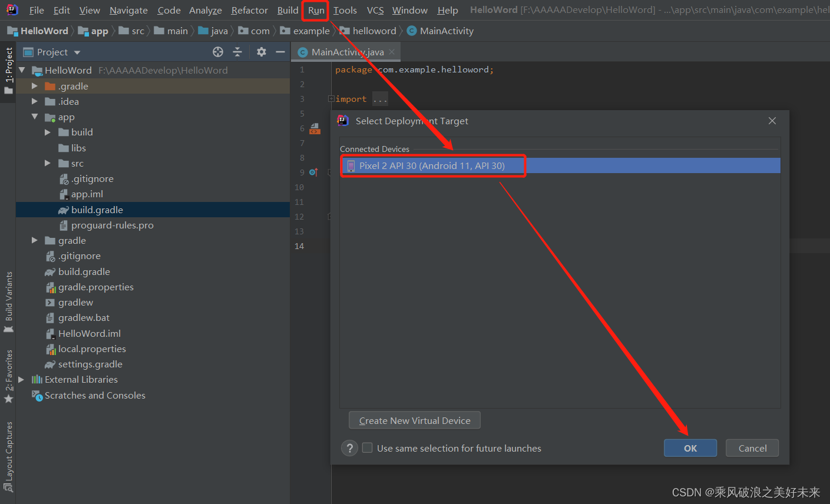The height and width of the screenshot is (504, 830).
Task: Expand the src folder under app
Action: 48,163
